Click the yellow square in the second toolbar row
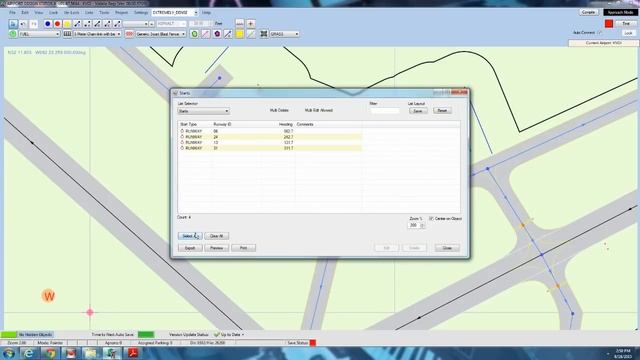 click(x=240, y=34)
